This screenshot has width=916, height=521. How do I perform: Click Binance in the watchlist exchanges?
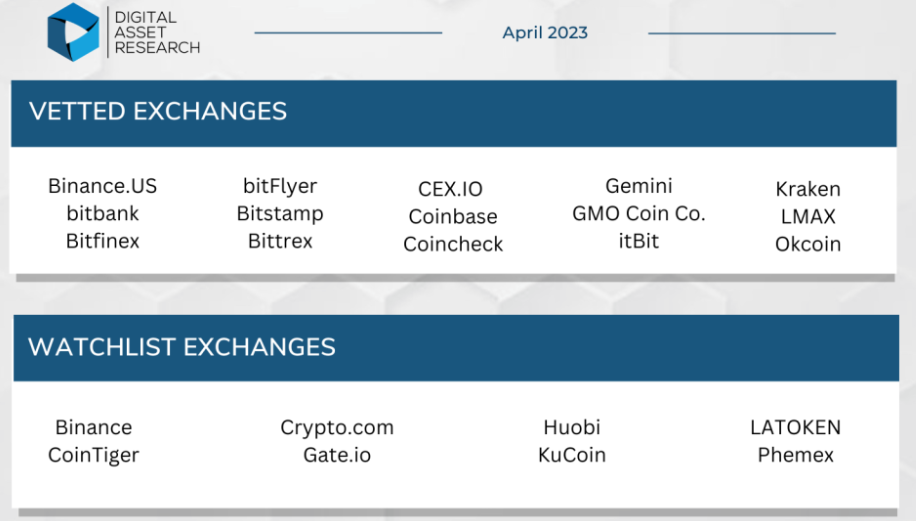pyautogui.click(x=93, y=427)
